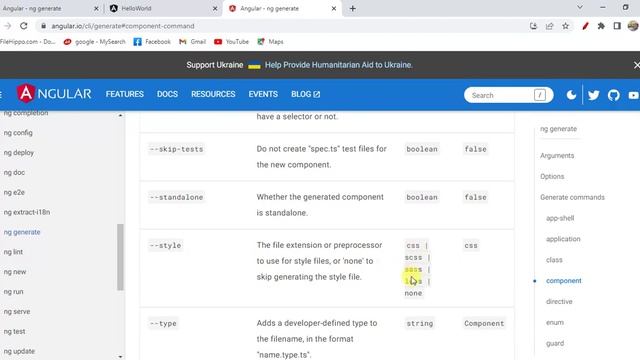Image resolution: width=640 pixels, height=360 pixels.
Task: Toggle dark theme with moon icon
Action: [571, 95]
